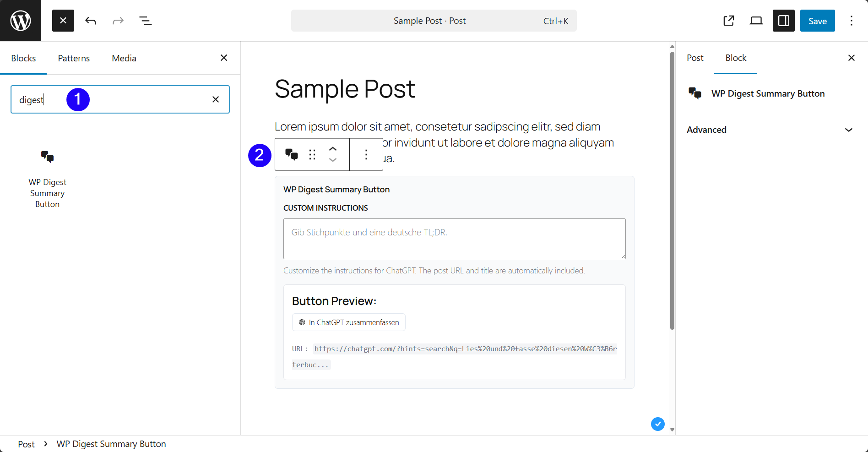Click the Custom Instructions text area
Viewport: 868px width, 452px height.
[454, 239]
